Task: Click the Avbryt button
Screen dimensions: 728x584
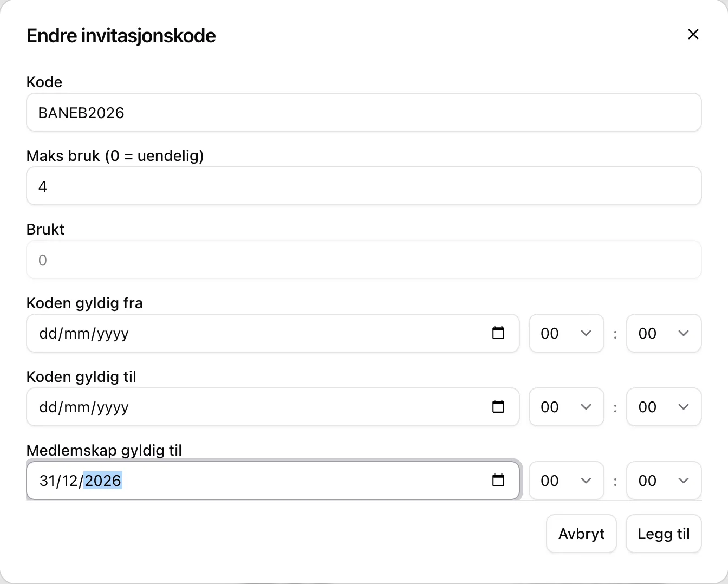Action: 581,534
